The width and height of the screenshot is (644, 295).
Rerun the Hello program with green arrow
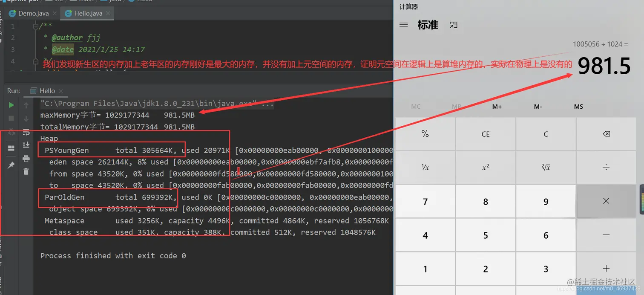(11, 105)
